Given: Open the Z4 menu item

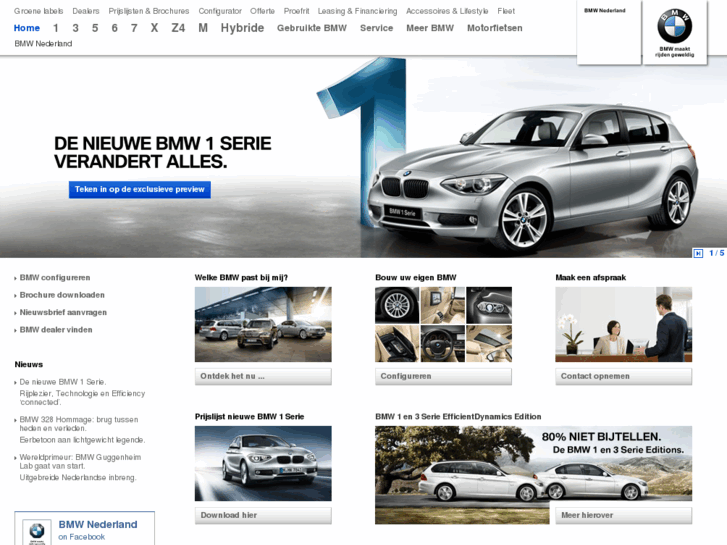Looking at the screenshot, I should [178, 28].
